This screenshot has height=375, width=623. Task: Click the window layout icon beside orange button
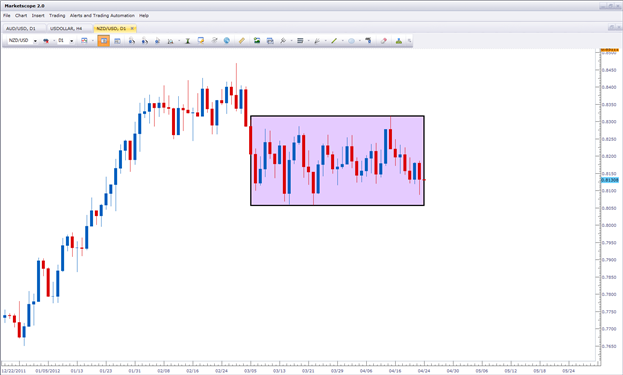pyautogui.click(x=117, y=41)
